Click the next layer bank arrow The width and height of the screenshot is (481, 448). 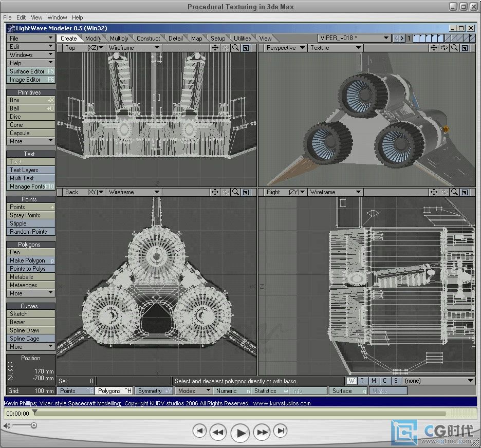401,38
